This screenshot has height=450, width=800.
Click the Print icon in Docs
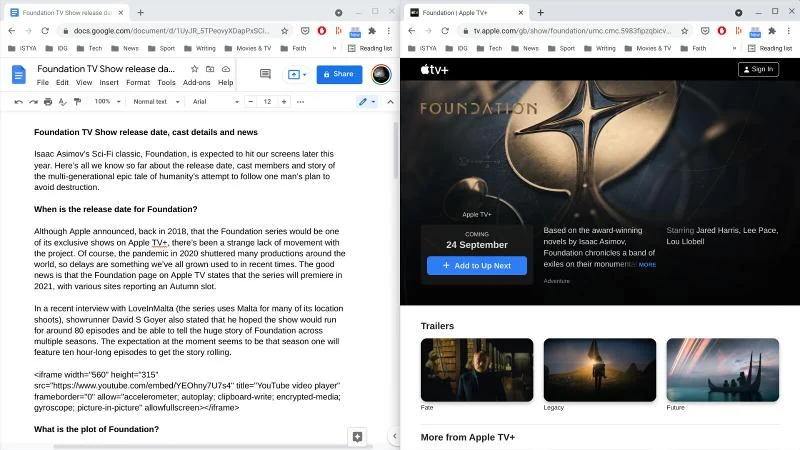pyautogui.click(x=48, y=102)
